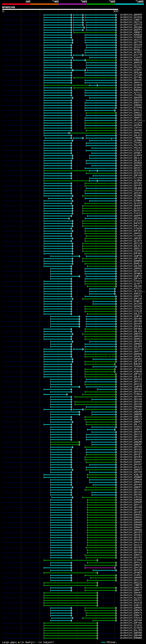Click the purple alignment bar for UniRef100_Q94ID8
The image size is (146, 644).
point(100,568)
